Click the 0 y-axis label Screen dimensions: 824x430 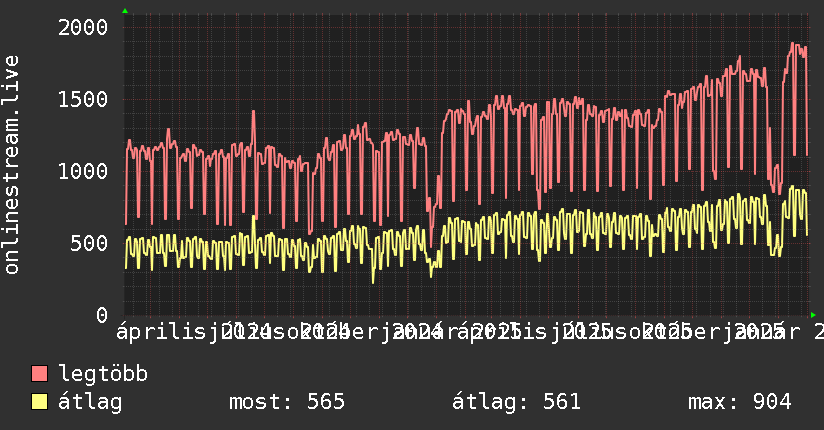pos(102,315)
